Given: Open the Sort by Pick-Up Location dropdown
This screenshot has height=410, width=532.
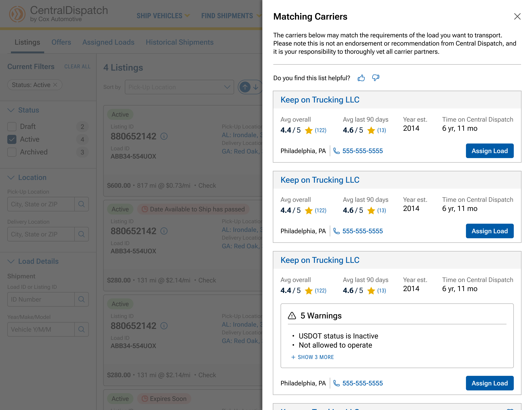Looking at the screenshot, I should click(x=179, y=87).
